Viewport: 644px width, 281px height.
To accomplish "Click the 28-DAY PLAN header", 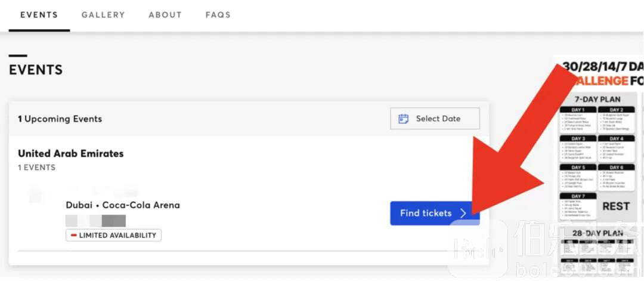I will tap(597, 233).
